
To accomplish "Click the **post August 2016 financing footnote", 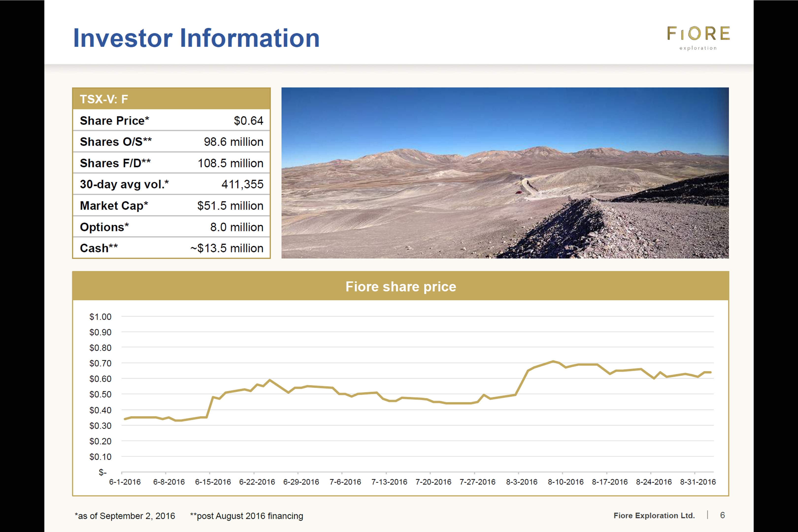I will point(247,516).
